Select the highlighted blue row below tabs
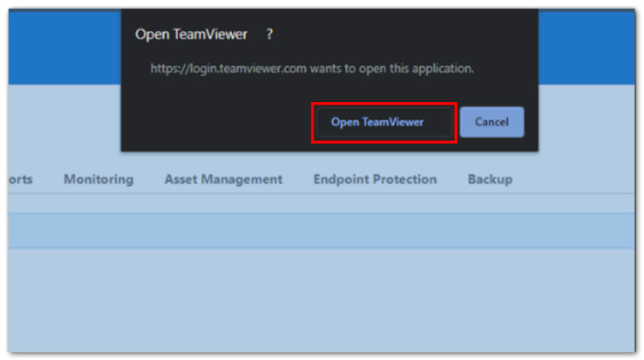The height and width of the screenshot is (360, 644). point(322,231)
